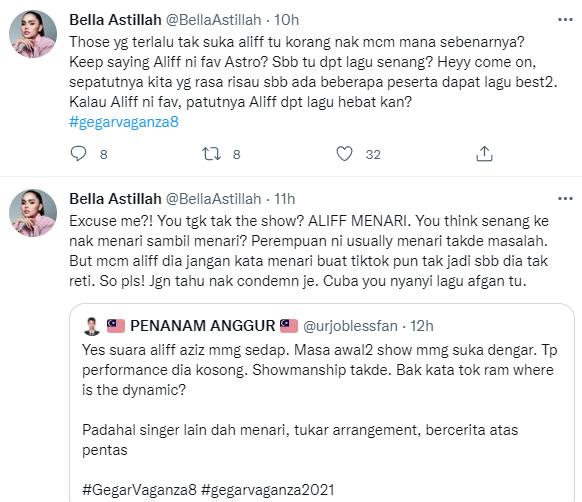The width and height of the screenshot is (582, 502).
Task: Click the @urjoblessfan handle
Action: coord(350,326)
